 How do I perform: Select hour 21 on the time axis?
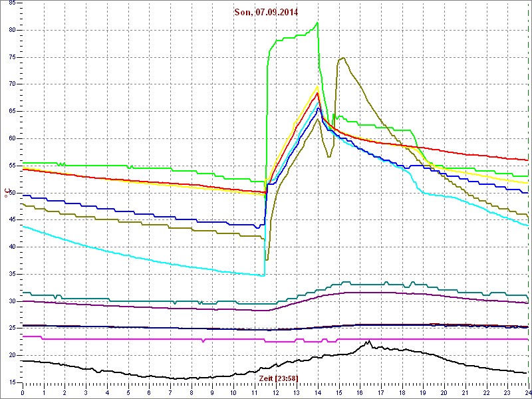(465, 392)
